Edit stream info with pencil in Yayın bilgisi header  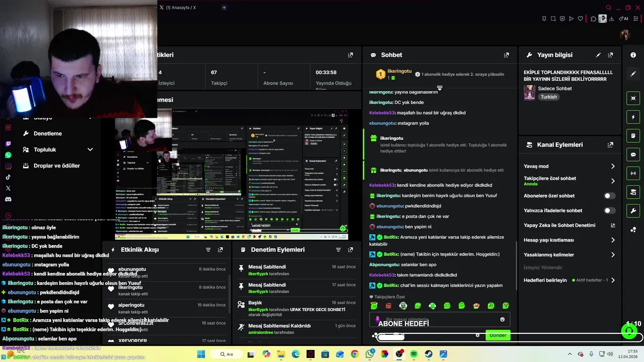tap(598, 55)
